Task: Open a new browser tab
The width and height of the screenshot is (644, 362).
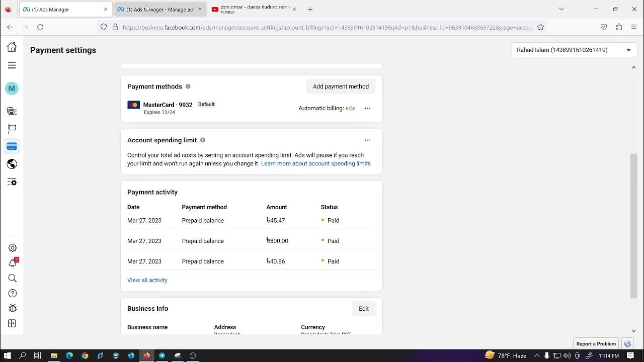Action: [x=310, y=9]
